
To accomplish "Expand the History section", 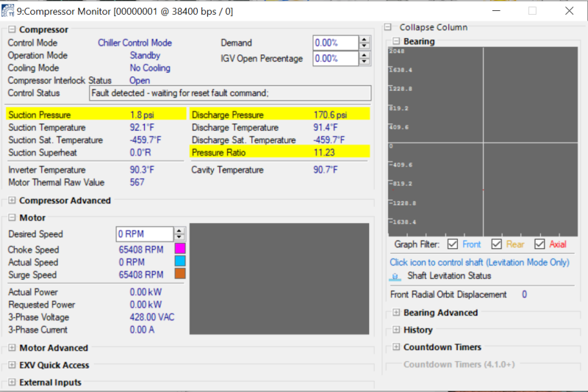I will [x=396, y=330].
